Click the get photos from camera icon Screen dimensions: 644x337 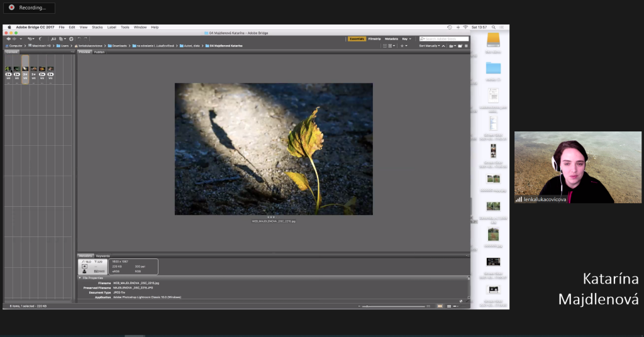[53, 39]
